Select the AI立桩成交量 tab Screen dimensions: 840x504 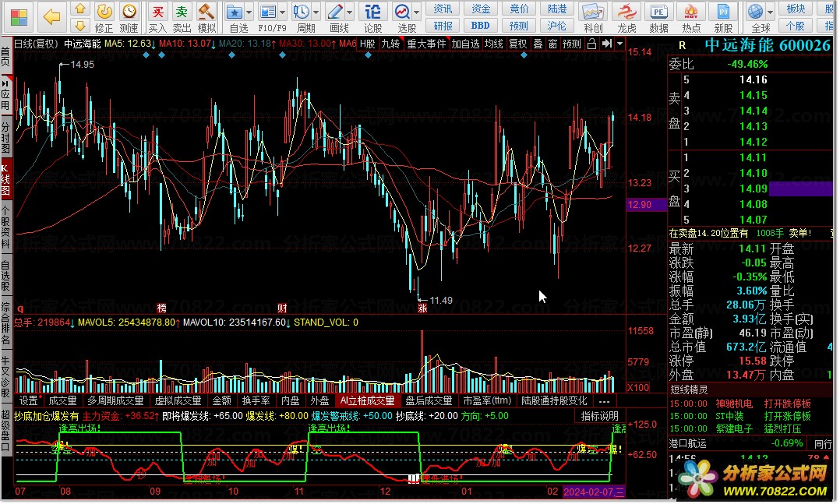tap(368, 401)
